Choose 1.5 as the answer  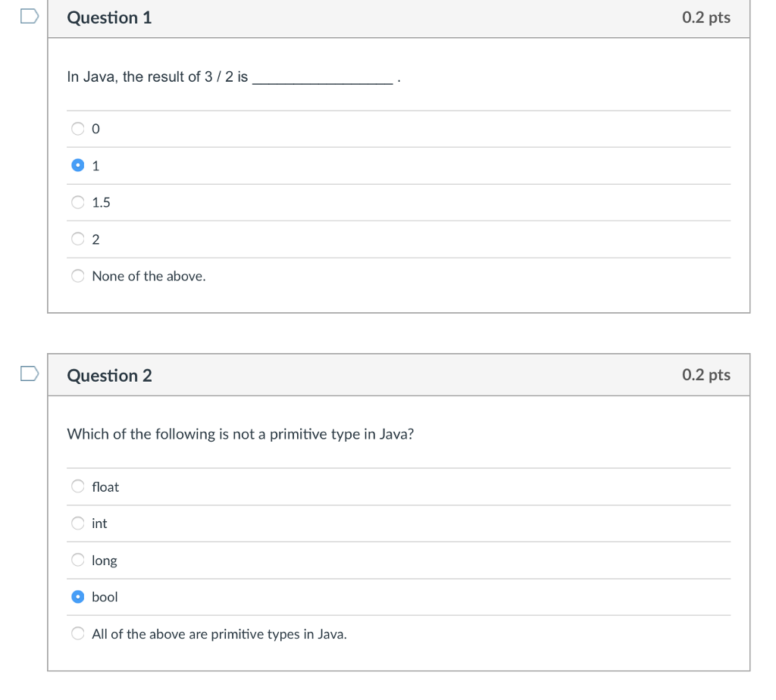(77, 202)
